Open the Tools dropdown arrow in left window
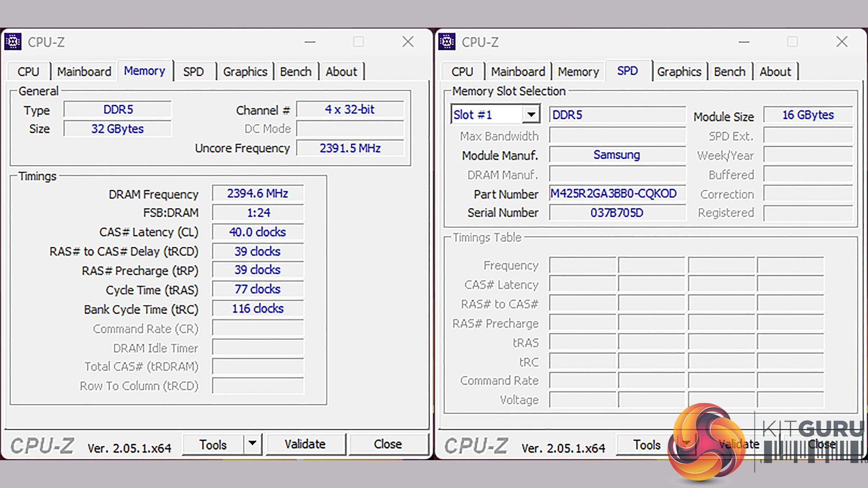The height and width of the screenshot is (488, 868). tap(252, 444)
